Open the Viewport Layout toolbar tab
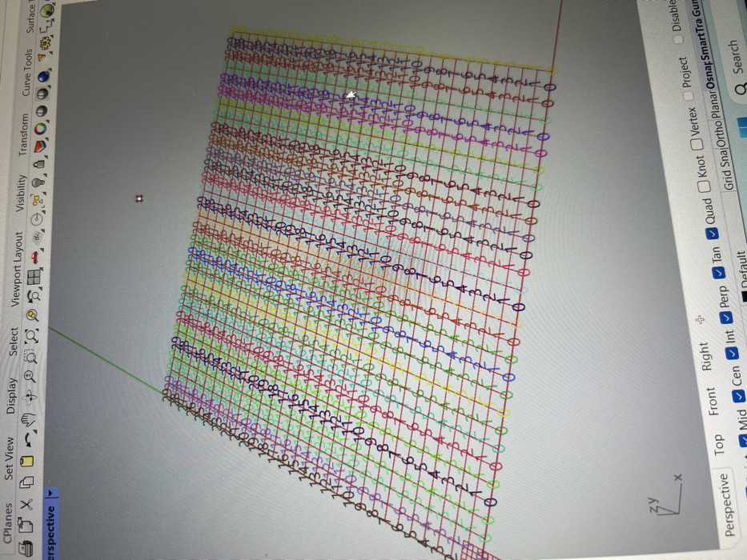The image size is (747, 560). click(18, 269)
